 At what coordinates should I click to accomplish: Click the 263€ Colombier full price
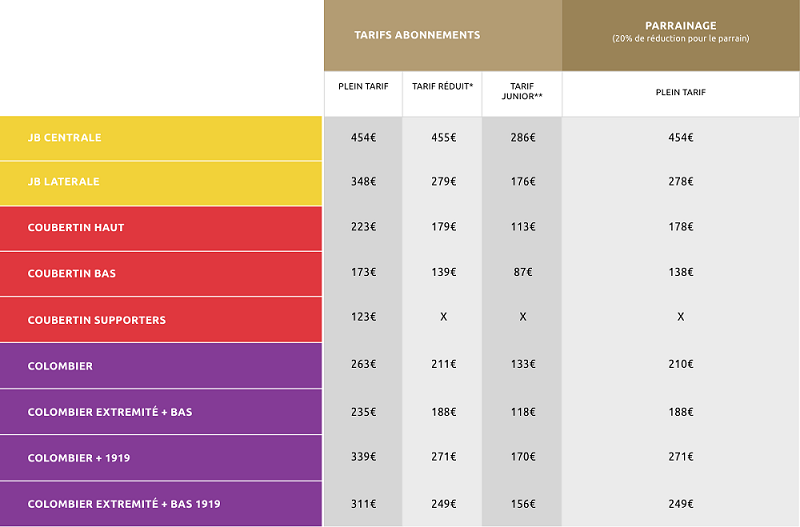[x=363, y=365]
